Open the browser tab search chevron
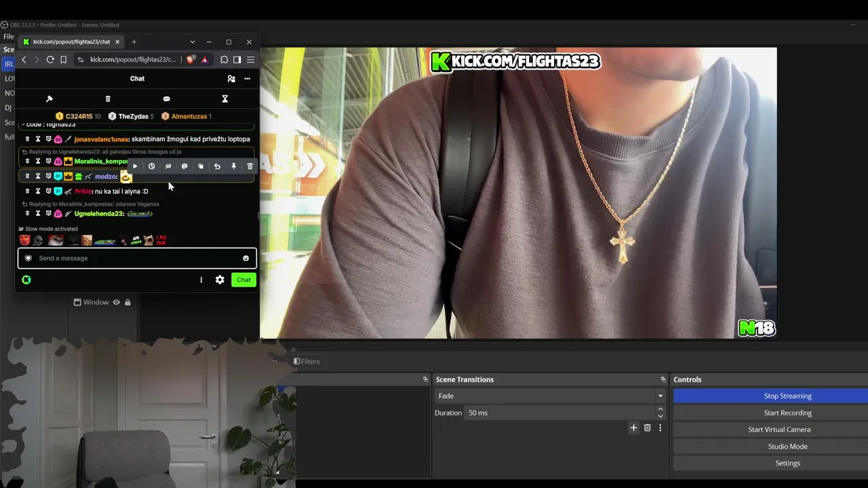 point(193,42)
